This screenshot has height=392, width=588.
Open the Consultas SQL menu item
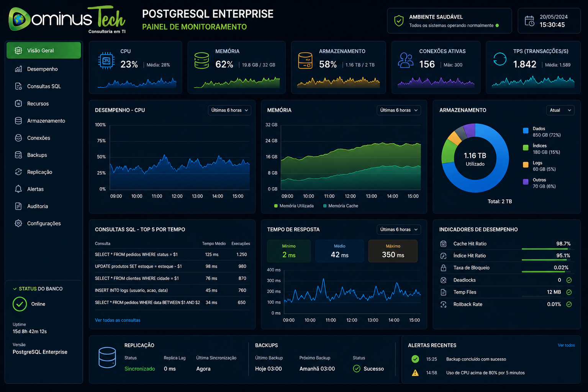tap(44, 86)
